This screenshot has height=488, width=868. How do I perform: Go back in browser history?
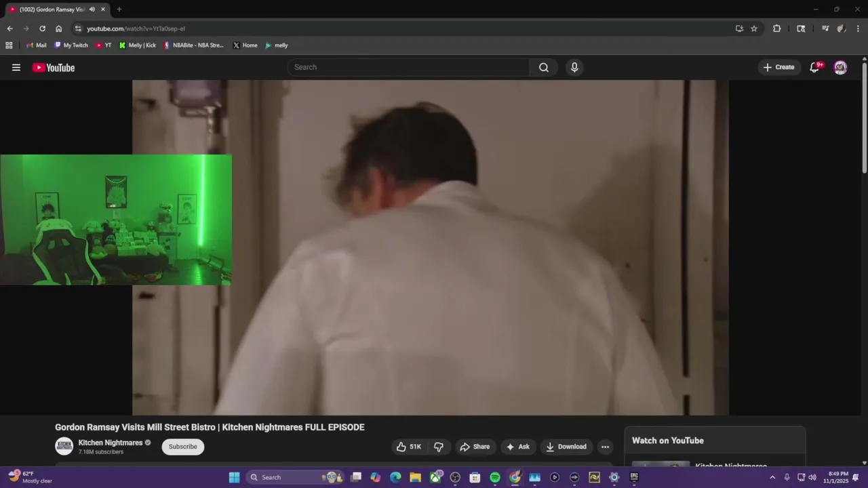9,28
